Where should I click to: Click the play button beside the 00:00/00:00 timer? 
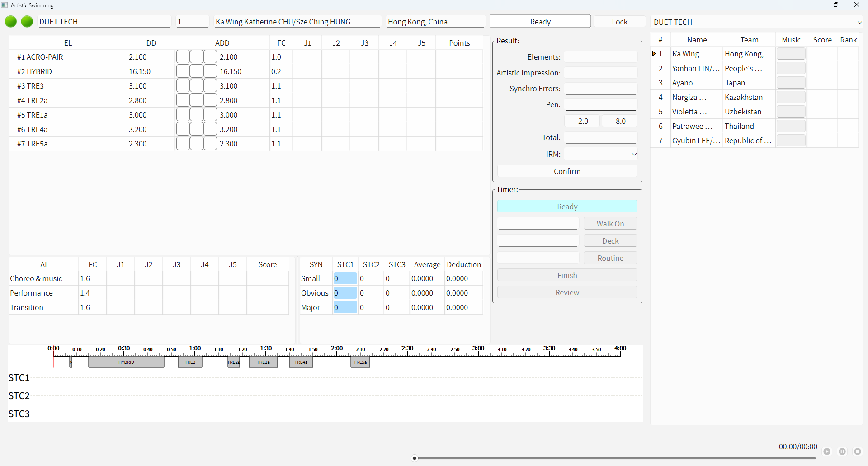[827, 452]
